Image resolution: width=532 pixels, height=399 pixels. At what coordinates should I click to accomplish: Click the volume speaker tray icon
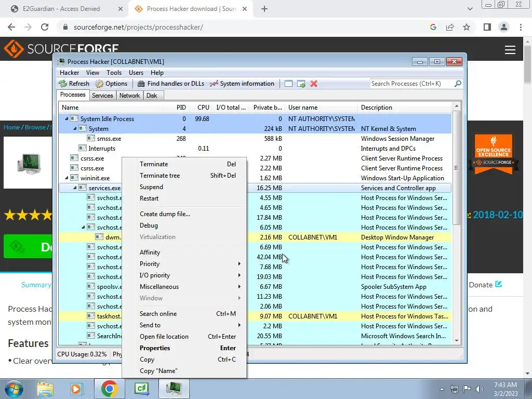pos(480,389)
